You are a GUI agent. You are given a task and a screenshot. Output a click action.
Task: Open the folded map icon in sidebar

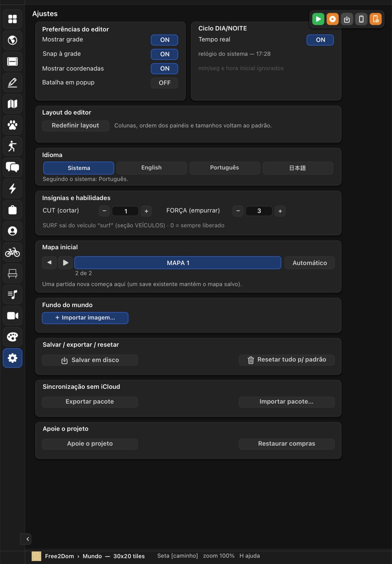click(13, 104)
